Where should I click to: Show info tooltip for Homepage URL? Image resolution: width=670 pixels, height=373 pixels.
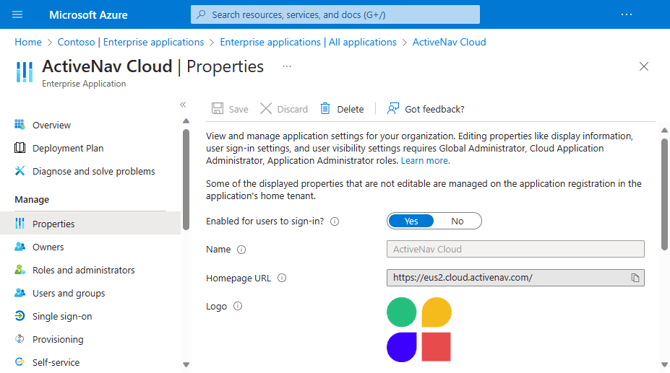coord(282,278)
